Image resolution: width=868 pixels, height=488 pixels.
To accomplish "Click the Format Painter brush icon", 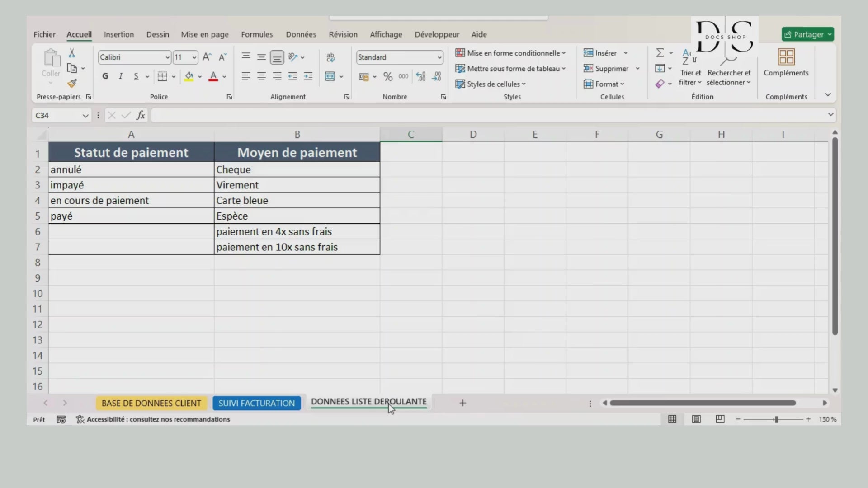I will [x=72, y=84].
